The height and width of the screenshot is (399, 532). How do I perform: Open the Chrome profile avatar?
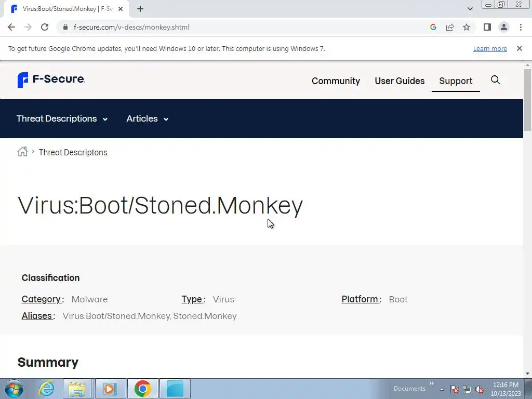[504, 27]
